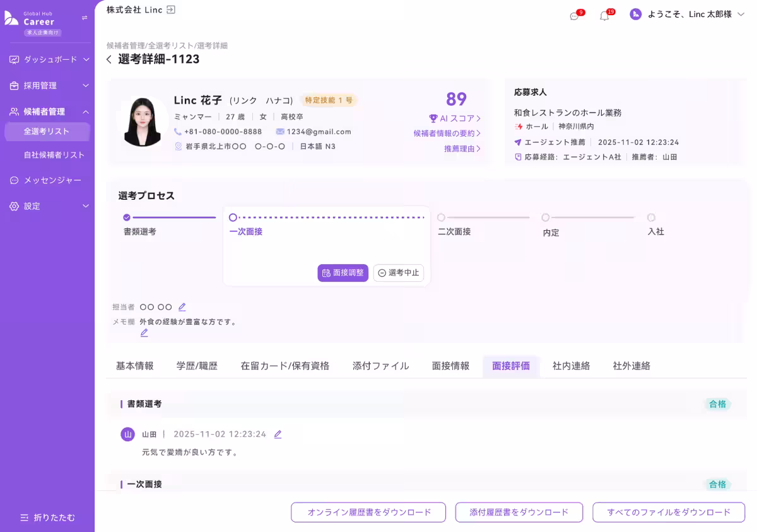Click the 面接調整 button
The width and height of the screenshot is (757, 532).
[x=343, y=273]
